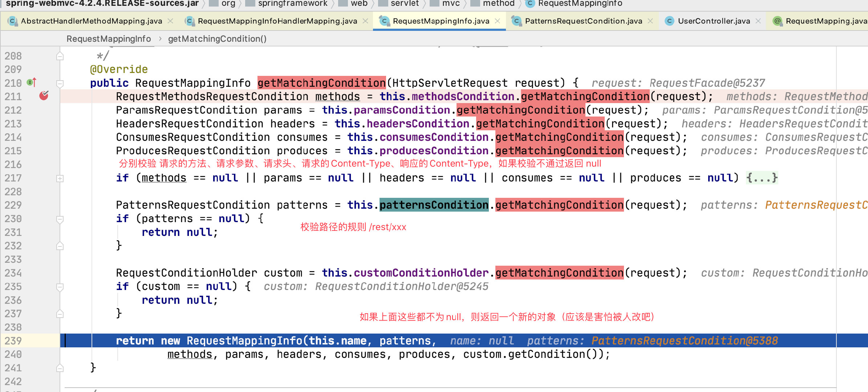Click the spring-webmvc-4.2.4.RELEASE-sources.jar breadcrumb
The width and height of the screenshot is (868, 392).
point(102,3)
